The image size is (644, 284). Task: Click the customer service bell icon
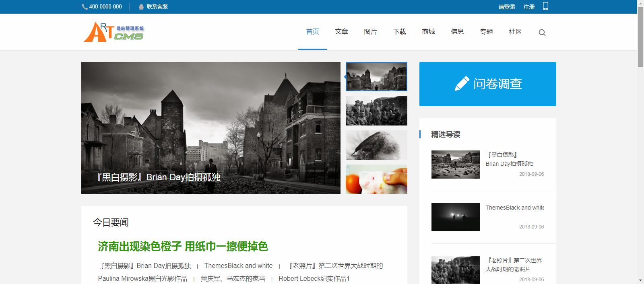tap(141, 7)
